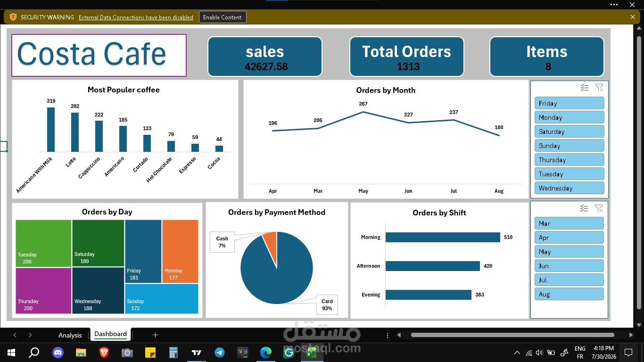Filter by Wednesday in the weekday slicer
This screenshot has height=362, width=644.
tap(569, 188)
